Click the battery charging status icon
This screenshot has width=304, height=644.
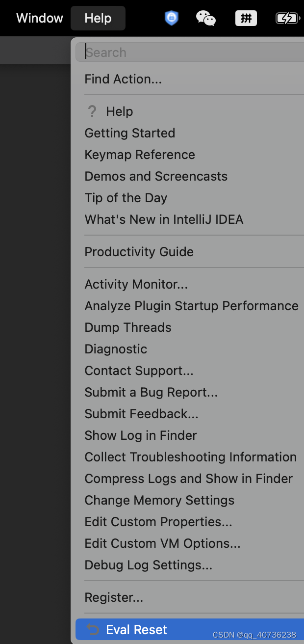(x=288, y=18)
